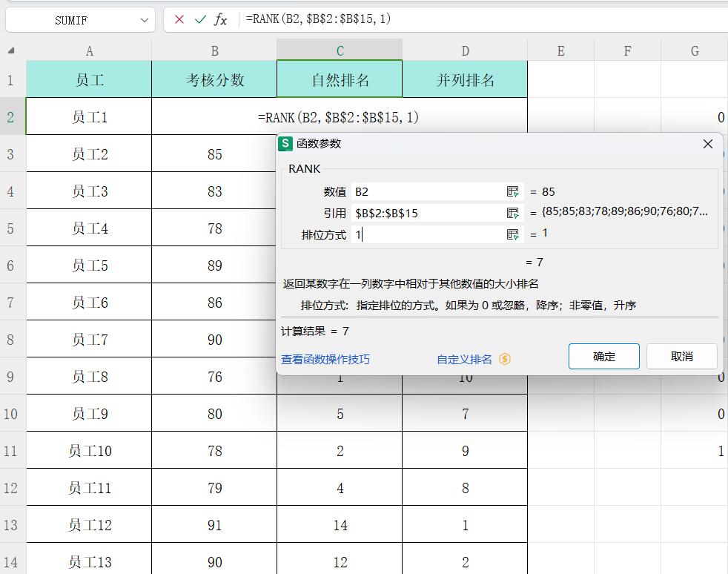Click cell 员工2
Image resolution: width=728 pixels, height=574 pixels.
click(89, 154)
